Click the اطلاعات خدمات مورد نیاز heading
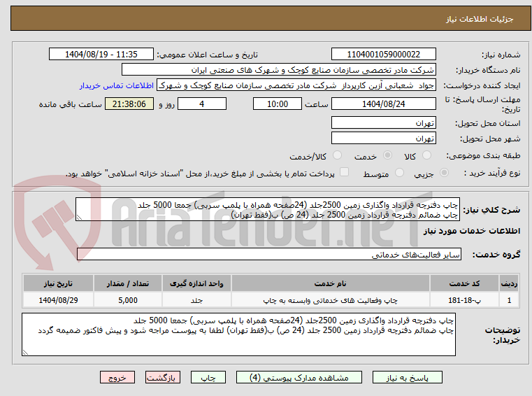Viewport: 532px width, 396px height. (x=472, y=231)
